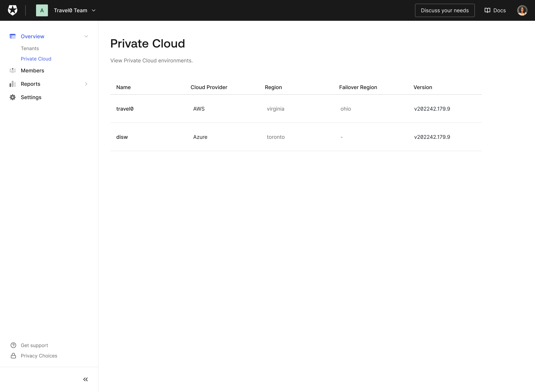Click the Discuss your needs button
535x392 pixels.
pos(445,10)
